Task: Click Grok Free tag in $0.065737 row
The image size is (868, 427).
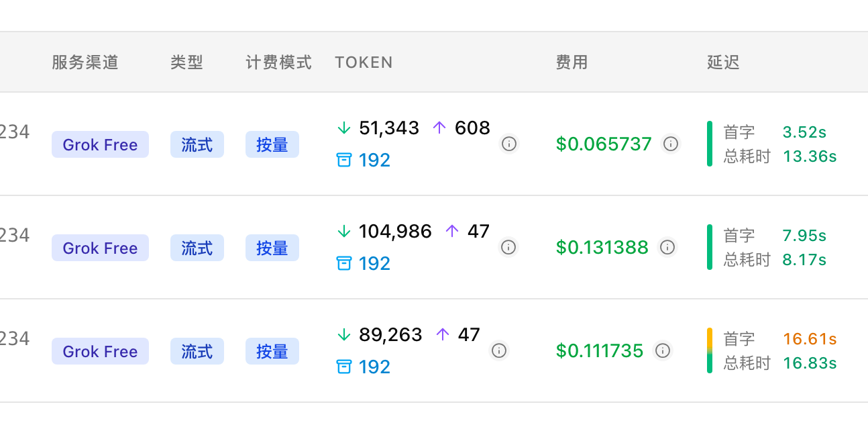Action: [x=100, y=144]
